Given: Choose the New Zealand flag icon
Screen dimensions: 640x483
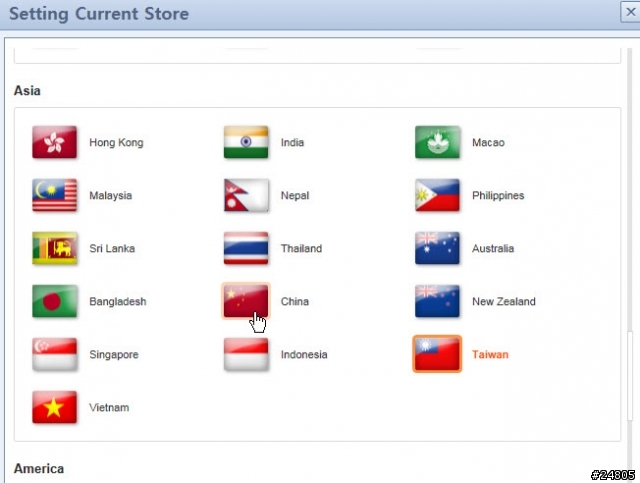Looking at the screenshot, I should (x=437, y=301).
